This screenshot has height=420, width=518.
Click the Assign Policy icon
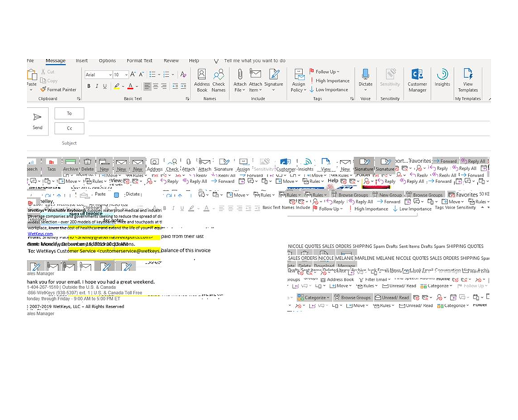(299, 74)
